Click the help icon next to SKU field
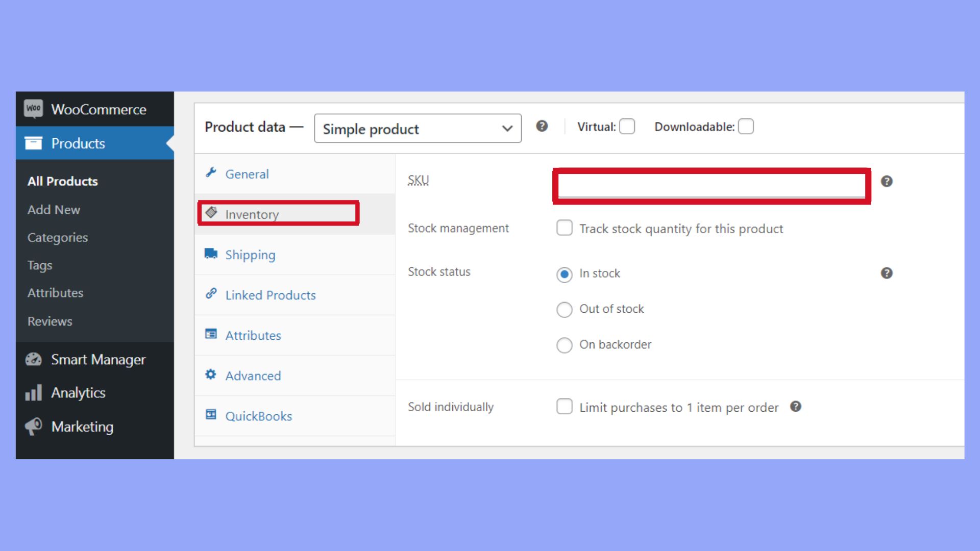The width and height of the screenshot is (980, 551). click(x=887, y=181)
